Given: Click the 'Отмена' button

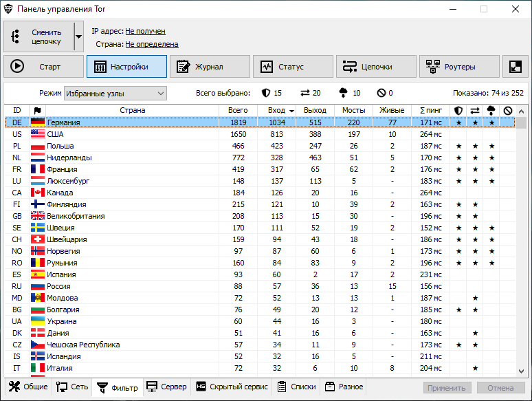Looking at the screenshot, I should [501, 388].
